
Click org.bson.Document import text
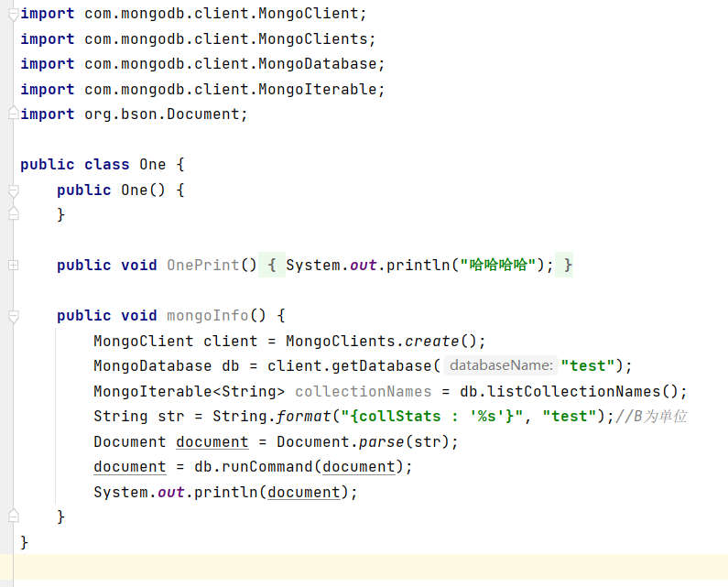161,114
